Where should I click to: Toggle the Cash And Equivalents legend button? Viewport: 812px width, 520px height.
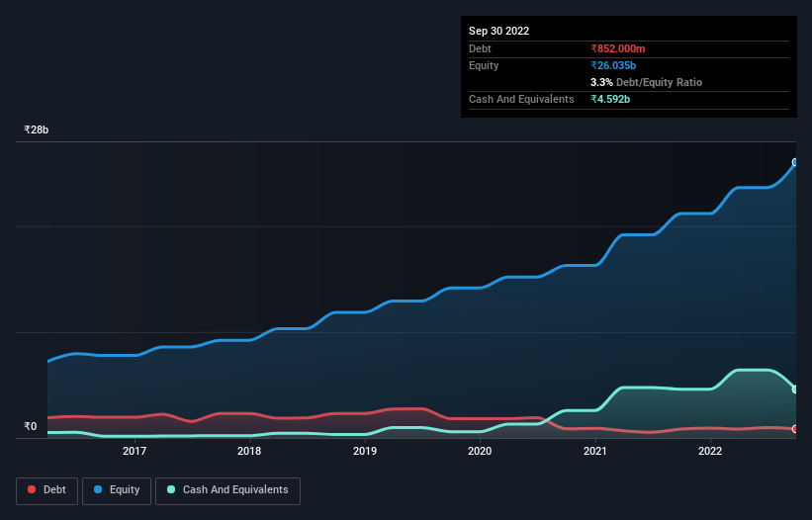(227, 490)
